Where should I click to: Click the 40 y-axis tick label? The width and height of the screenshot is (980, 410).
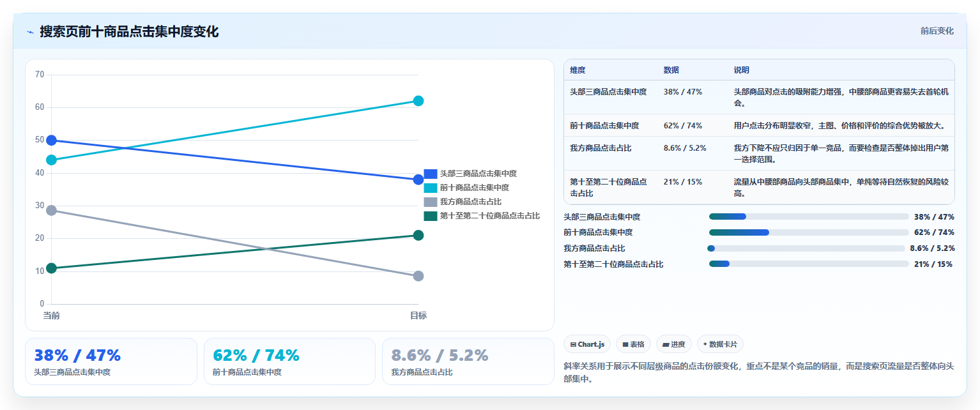[40, 173]
